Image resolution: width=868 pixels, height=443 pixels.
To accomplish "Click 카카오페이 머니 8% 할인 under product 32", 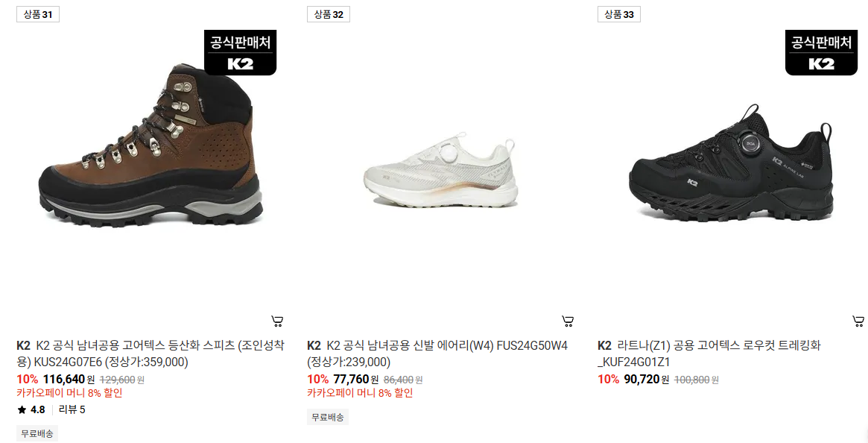I will pos(360,393).
